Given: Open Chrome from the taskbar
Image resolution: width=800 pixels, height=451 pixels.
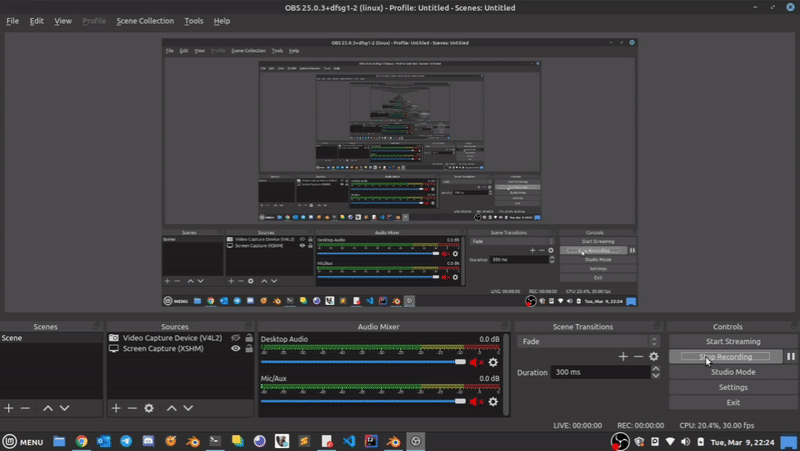Looking at the screenshot, I should click(82, 441).
